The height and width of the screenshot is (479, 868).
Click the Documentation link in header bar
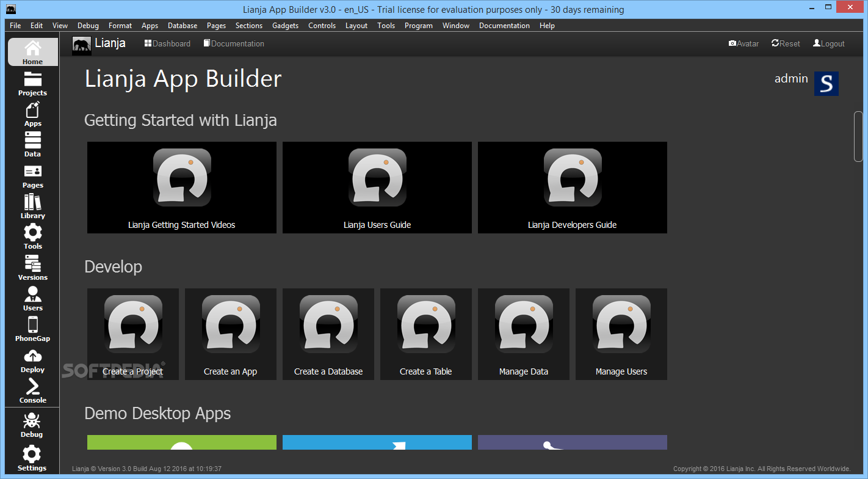click(x=234, y=44)
